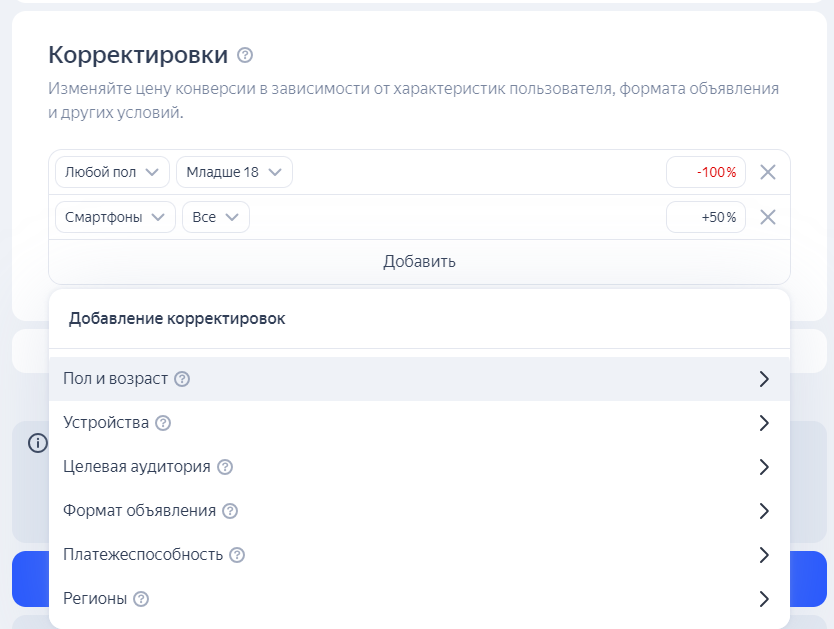
Task: Show help for Целевая аудитория
Action: [x=225, y=467]
